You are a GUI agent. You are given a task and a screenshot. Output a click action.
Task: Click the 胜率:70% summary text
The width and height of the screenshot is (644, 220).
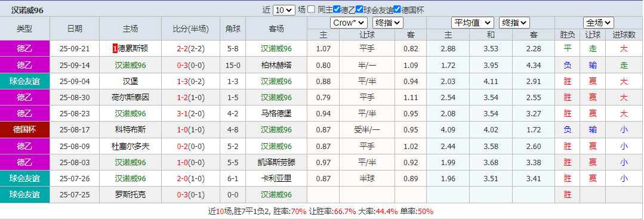coord(290,212)
